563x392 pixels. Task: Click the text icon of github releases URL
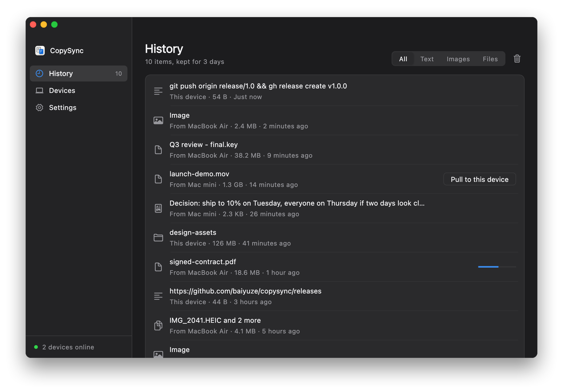[x=158, y=296]
